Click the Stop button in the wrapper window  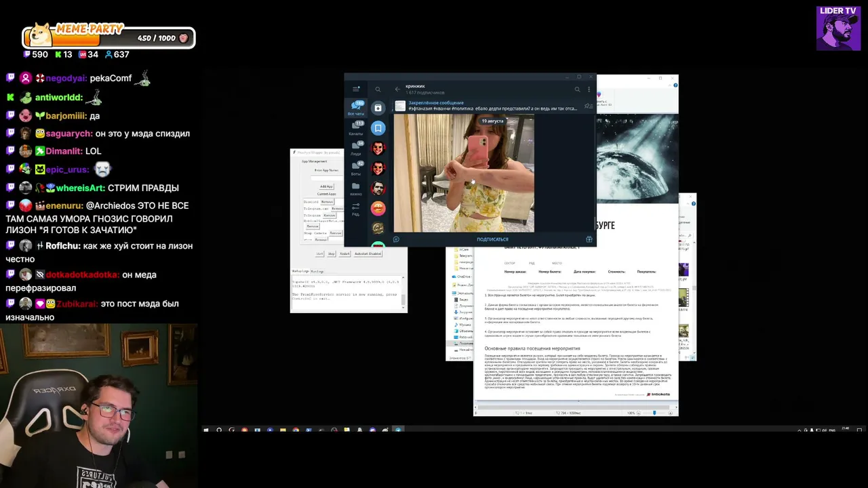pos(332,253)
